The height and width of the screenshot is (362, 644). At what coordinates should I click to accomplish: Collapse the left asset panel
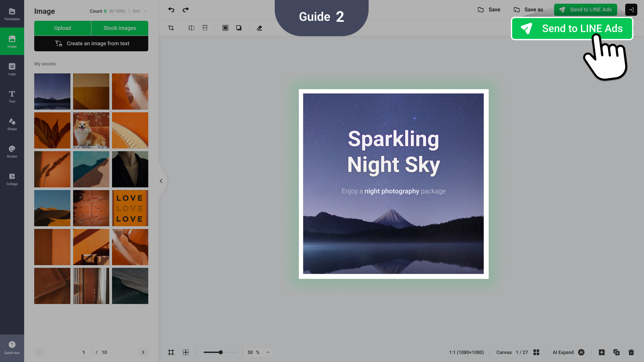[x=161, y=181]
